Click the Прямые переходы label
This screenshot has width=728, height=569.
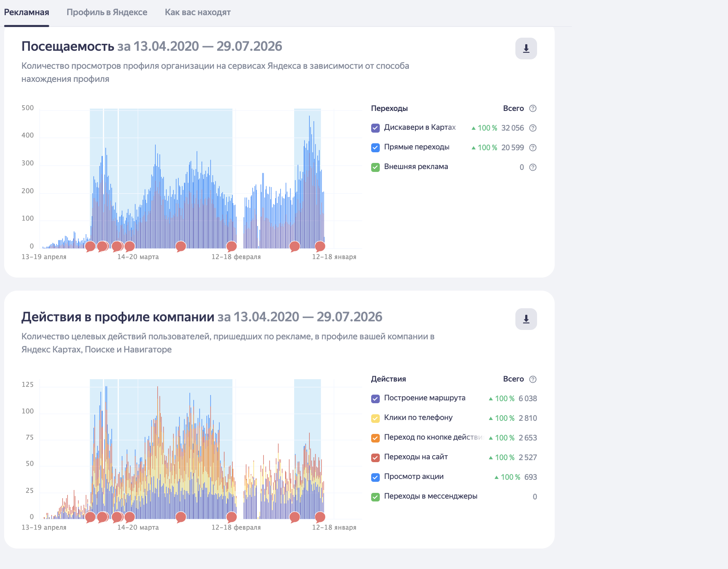pos(417,147)
